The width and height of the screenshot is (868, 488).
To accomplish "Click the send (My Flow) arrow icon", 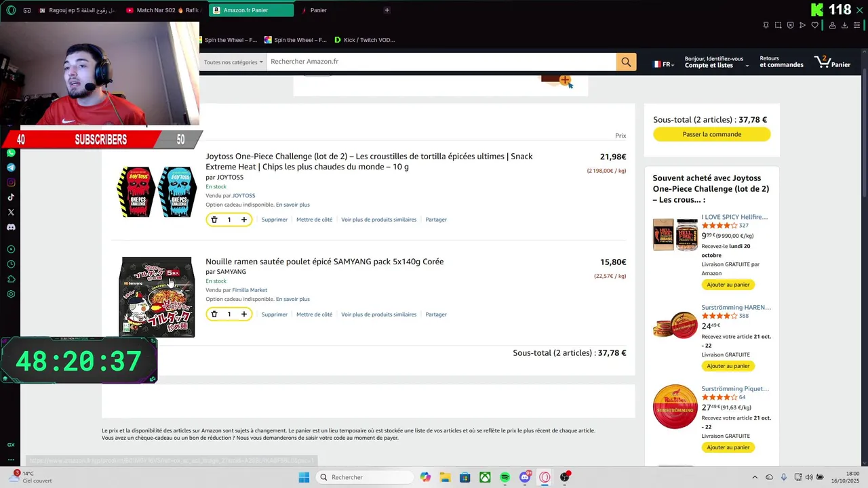I will [x=802, y=25].
